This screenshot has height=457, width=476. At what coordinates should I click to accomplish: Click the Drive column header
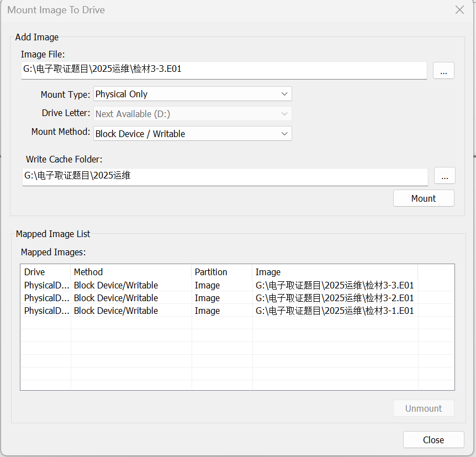point(45,272)
